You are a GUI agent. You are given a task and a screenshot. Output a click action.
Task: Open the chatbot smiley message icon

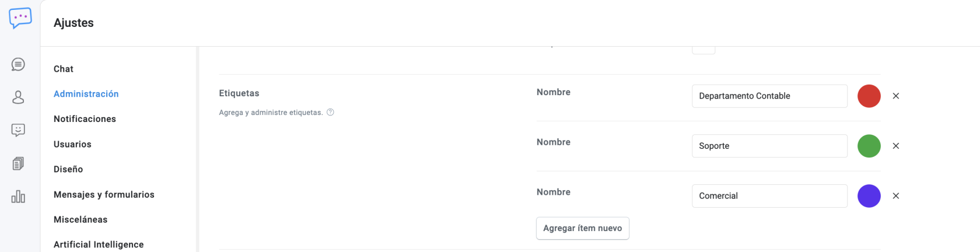[18, 130]
